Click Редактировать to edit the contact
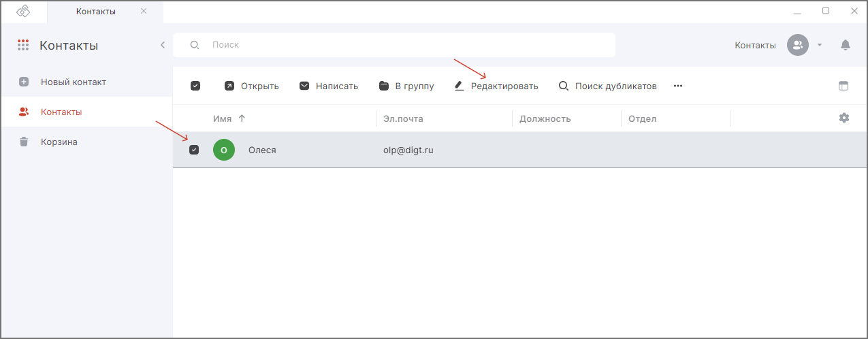Image resolution: width=868 pixels, height=339 pixels. (x=496, y=86)
